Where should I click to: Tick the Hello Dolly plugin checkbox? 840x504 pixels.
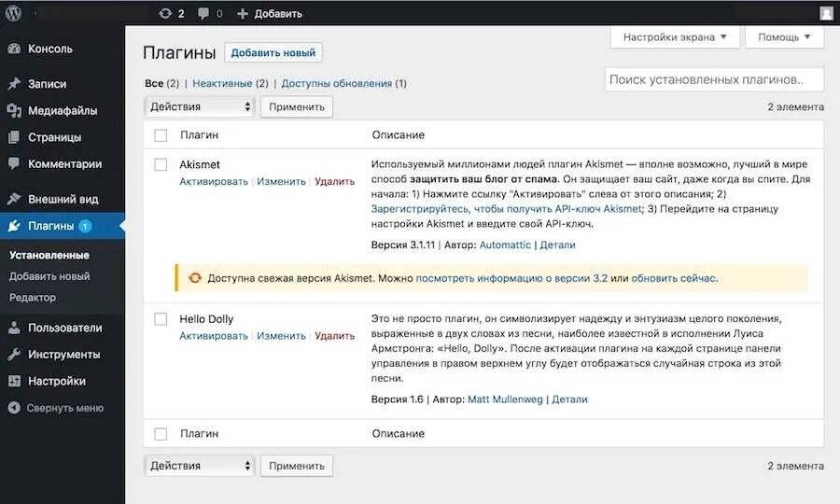(161, 319)
